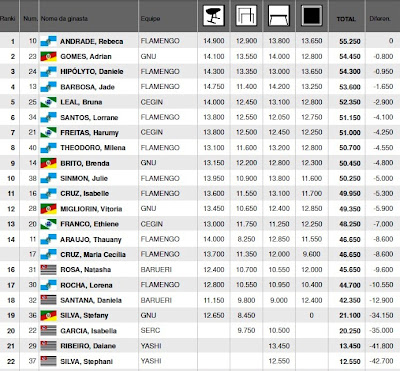Click the flag icon beside GOMES, Adrian

(48, 56)
